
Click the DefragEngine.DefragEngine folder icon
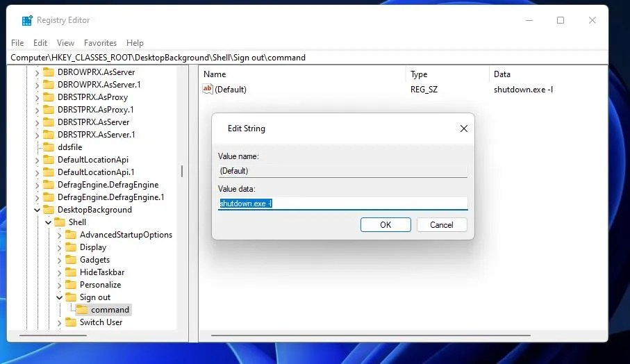tap(49, 184)
